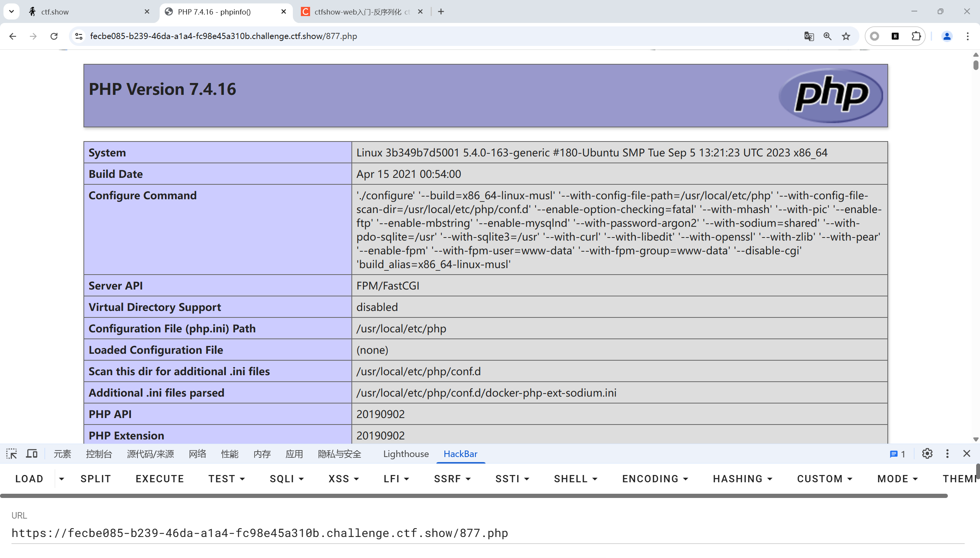This screenshot has width=980, height=558.
Task: Expand the LOAD button's arrow dropdown
Action: pyautogui.click(x=61, y=479)
